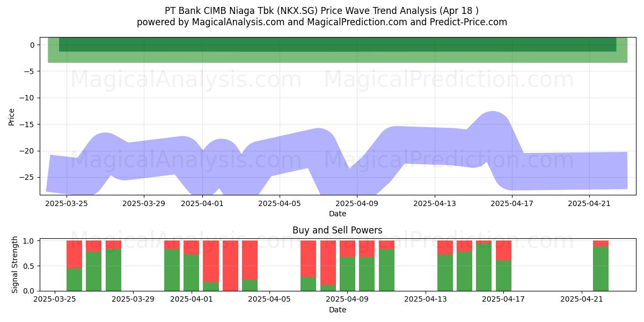Click the '2025-04-09' date tick of the signal chart
644x322 pixels.
click(348, 299)
